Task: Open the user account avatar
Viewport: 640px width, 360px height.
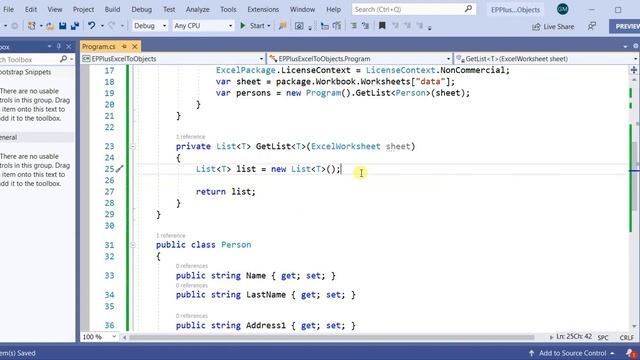Action: (562, 9)
